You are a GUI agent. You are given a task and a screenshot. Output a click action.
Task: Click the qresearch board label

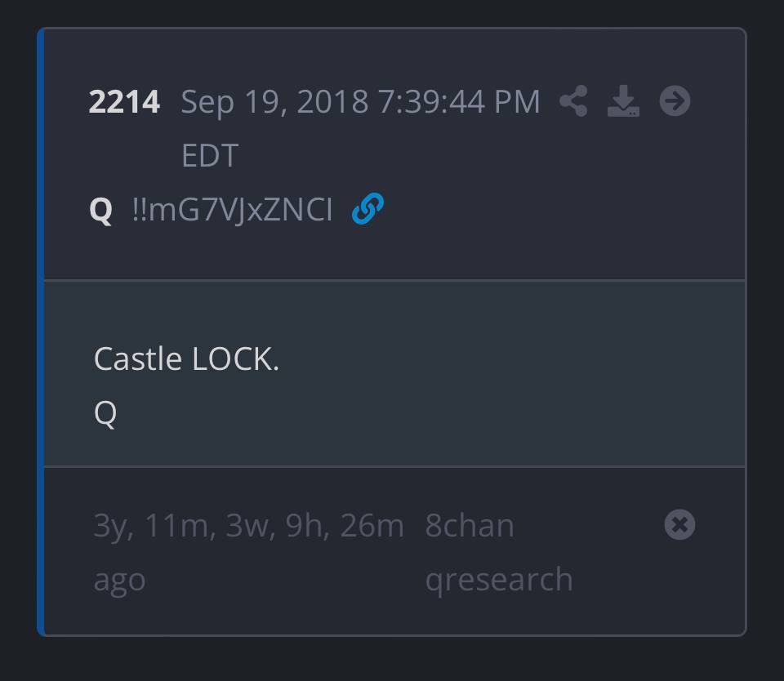[x=498, y=579]
